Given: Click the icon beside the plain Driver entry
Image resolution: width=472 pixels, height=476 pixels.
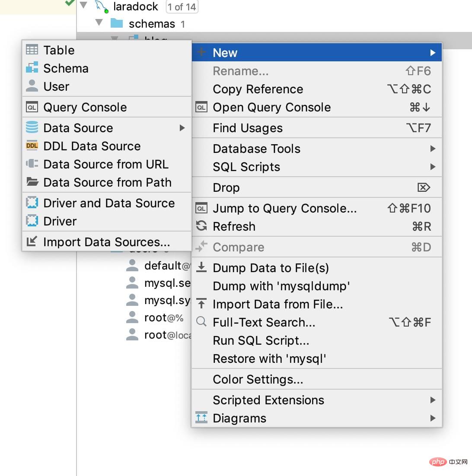Looking at the screenshot, I should 32,221.
